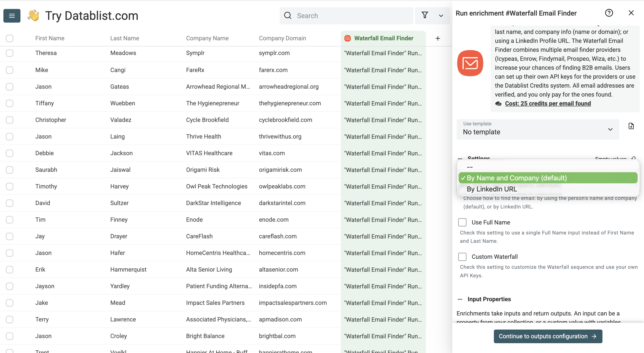Collapse the Input Properties section
Screen dimensions: 644x353
pos(460,299)
